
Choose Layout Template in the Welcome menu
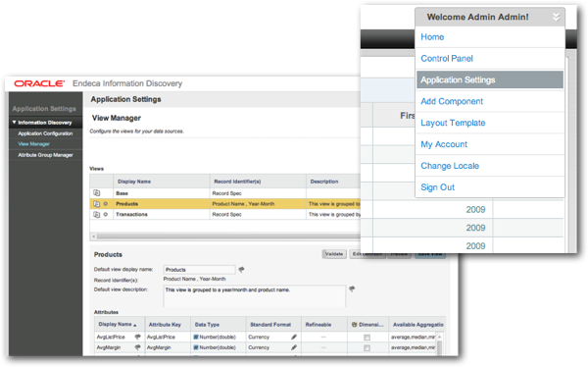point(453,123)
